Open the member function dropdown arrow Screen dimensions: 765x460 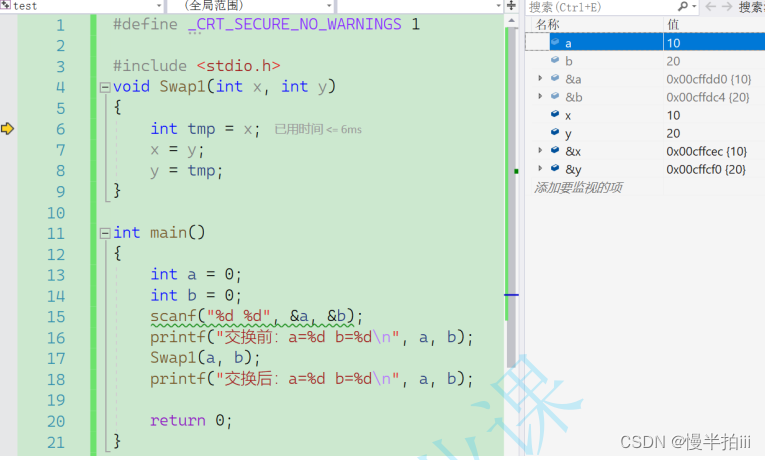(498, 6)
